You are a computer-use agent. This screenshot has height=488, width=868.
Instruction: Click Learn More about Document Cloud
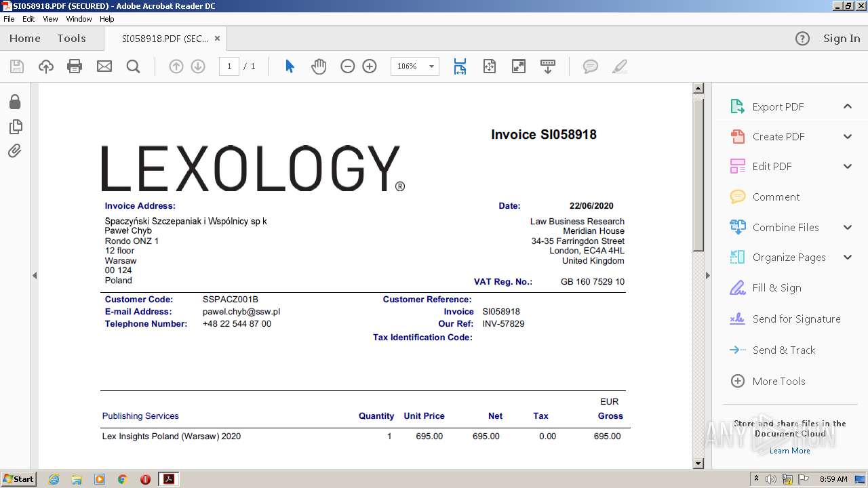tap(789, 451)
